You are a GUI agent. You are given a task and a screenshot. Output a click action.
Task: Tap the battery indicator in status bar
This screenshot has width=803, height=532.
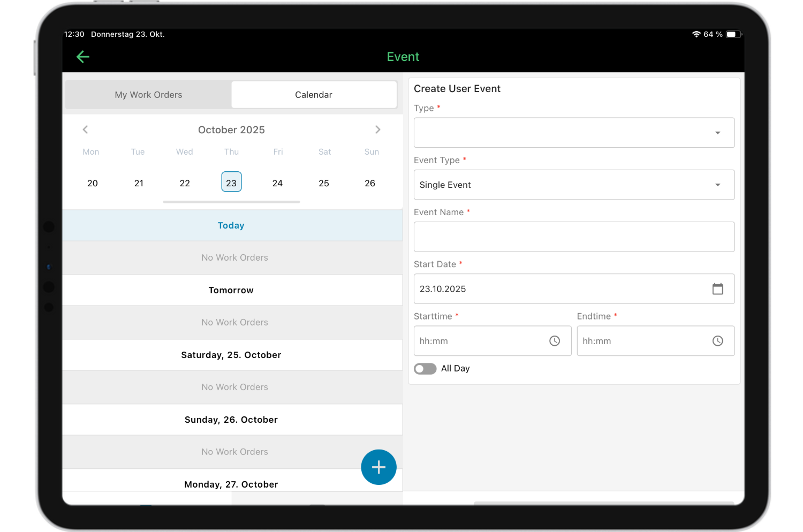click(733, 34)
